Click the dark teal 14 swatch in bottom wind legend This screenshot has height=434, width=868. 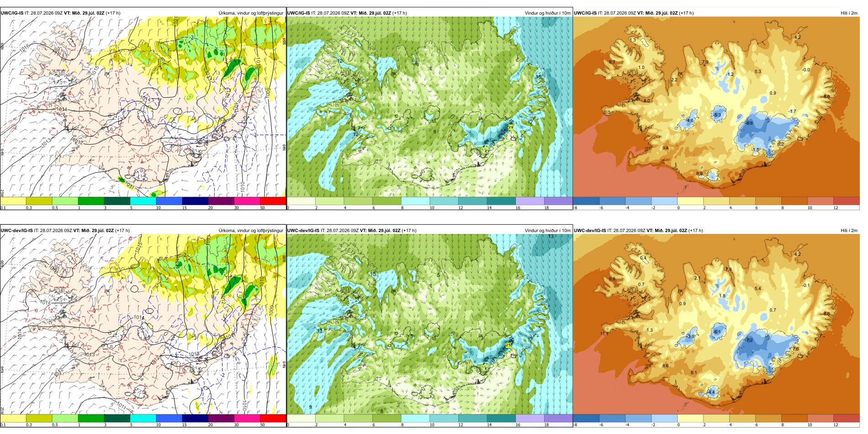(x=501, y=418)
